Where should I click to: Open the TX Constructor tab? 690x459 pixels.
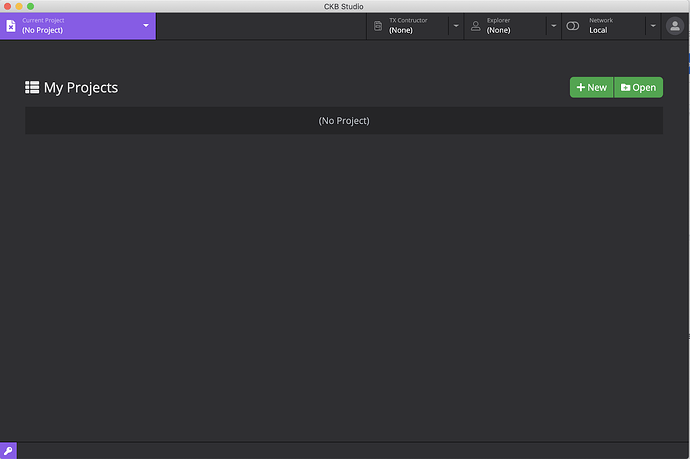point(407,26)
